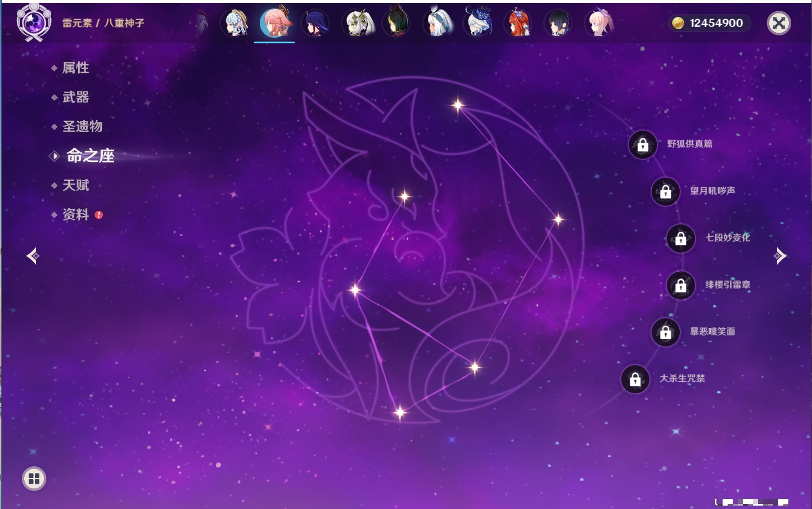Select Ayaka's avatar with the straw hat
The height and width of the screenshot is (509, 812).
pyautogui.click(x=236, y=23)
